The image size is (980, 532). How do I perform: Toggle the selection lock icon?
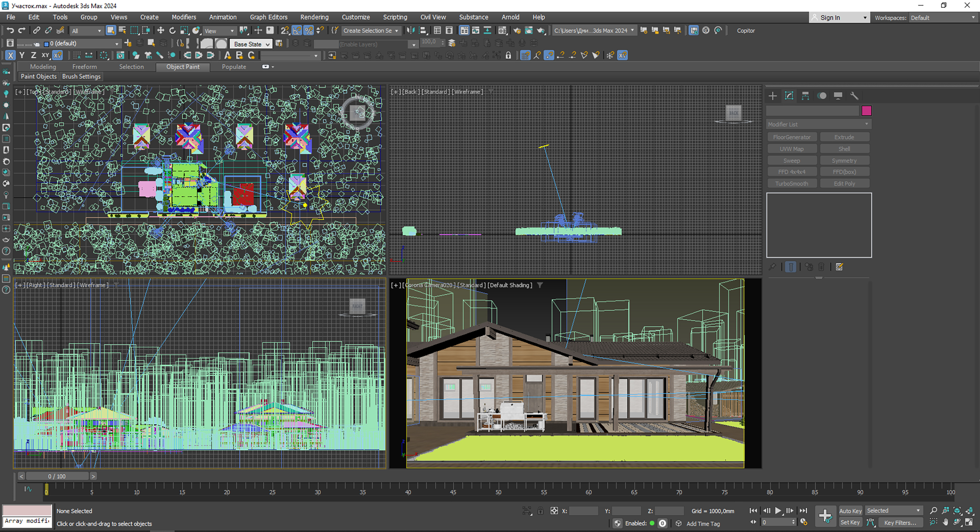coord(540,511)
